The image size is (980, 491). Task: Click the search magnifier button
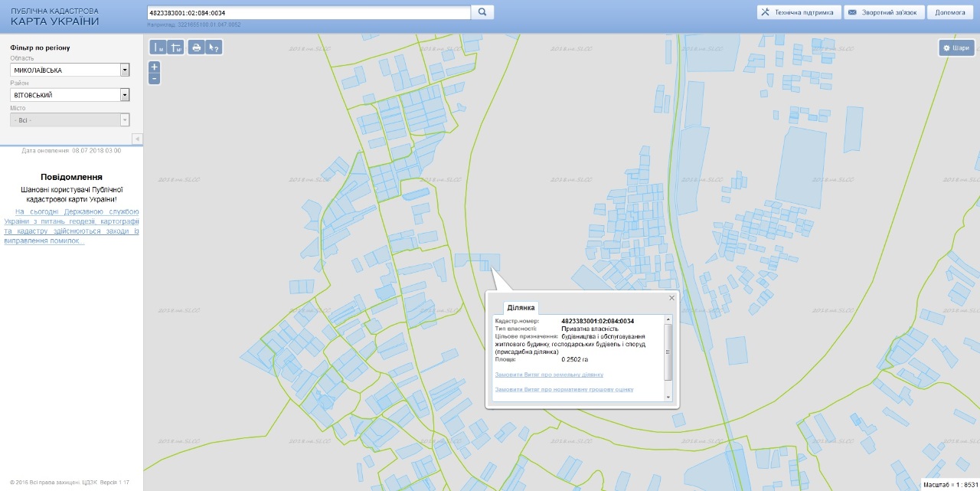point(482,12)
